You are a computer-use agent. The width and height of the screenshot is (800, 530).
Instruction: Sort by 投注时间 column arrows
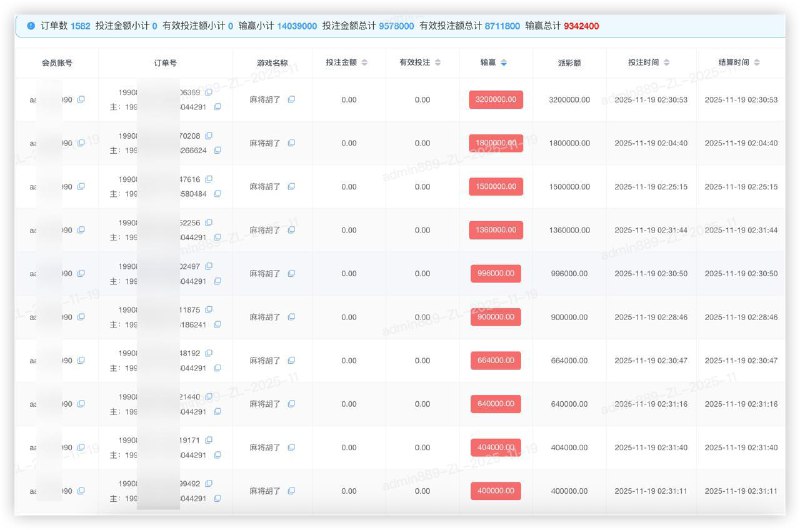click(666, 62)
